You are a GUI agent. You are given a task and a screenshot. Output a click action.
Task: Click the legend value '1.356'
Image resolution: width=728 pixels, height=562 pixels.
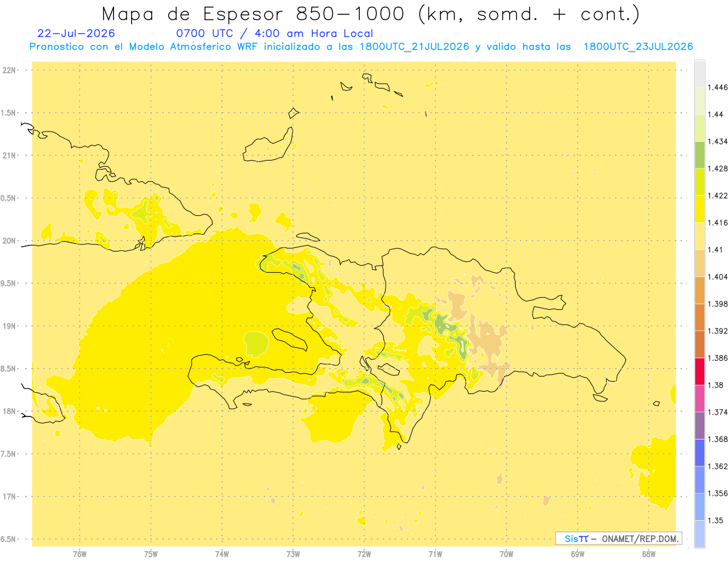[719, 493]
